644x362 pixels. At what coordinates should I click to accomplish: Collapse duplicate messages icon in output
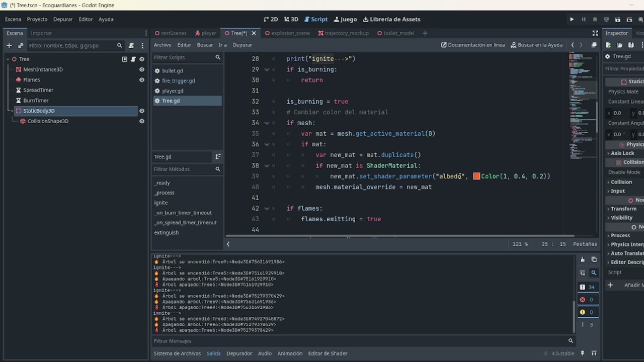pyautogui.click(x=583, y=273)
